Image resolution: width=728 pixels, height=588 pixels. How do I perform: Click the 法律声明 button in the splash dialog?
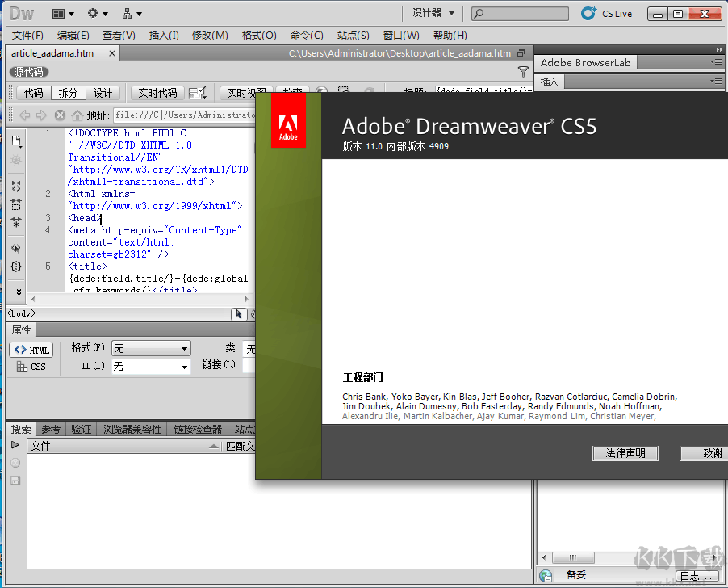pos(625,453)
